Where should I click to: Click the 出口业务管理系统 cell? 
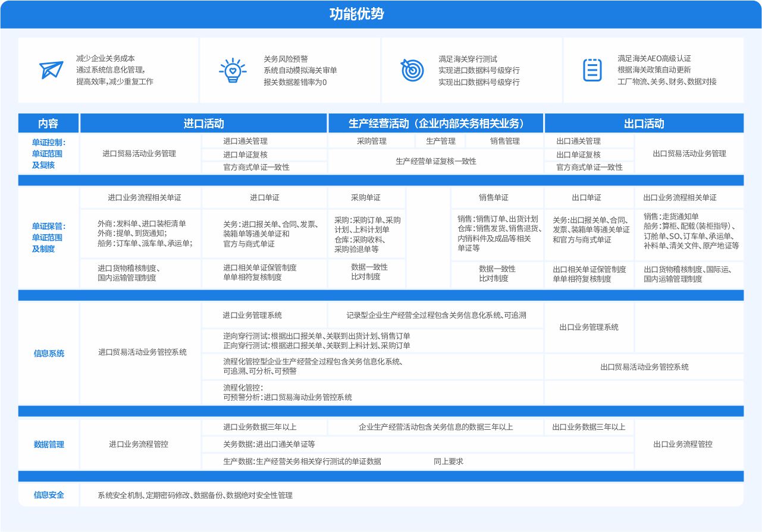[589, 327]
